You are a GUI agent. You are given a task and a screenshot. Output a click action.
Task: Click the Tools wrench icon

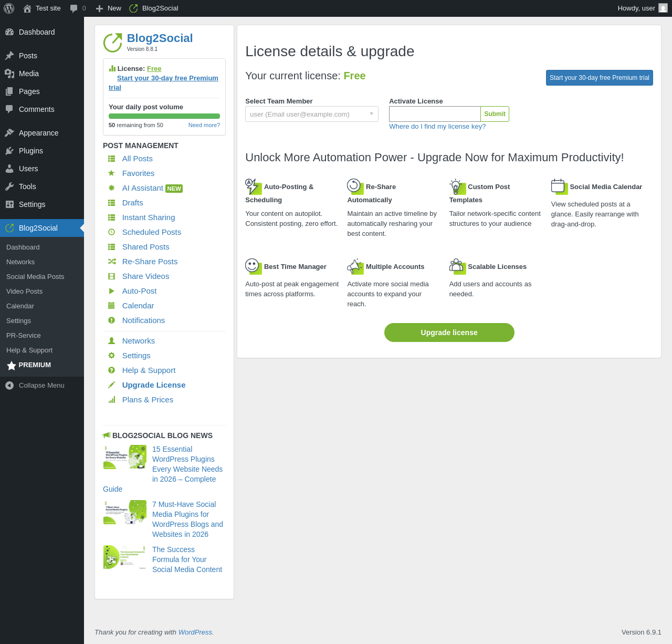[9, 186]
